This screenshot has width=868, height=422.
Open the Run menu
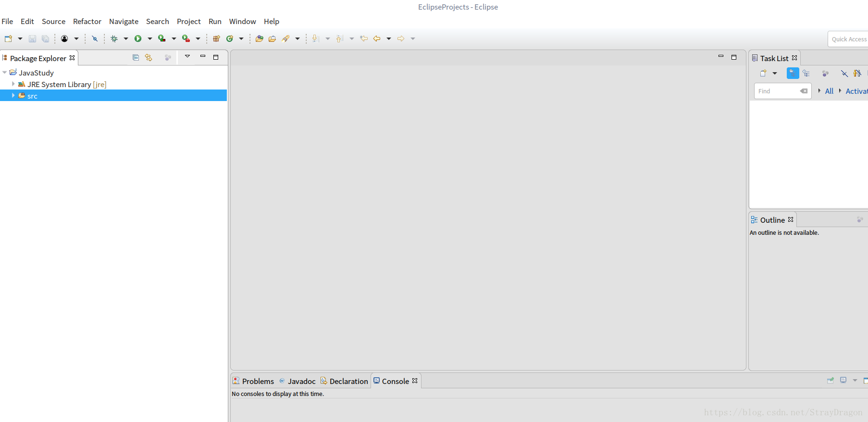215,21
